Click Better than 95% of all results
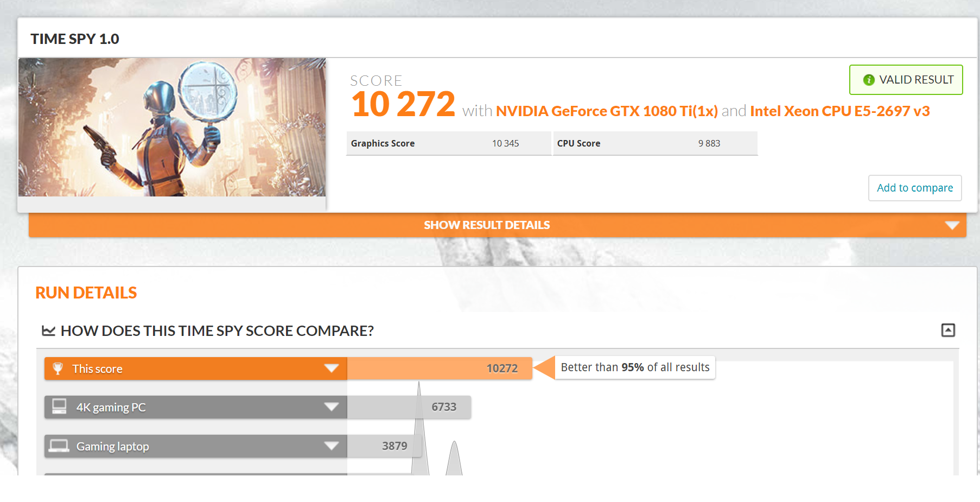Screen dimensions: 980x502 [635, 367]
